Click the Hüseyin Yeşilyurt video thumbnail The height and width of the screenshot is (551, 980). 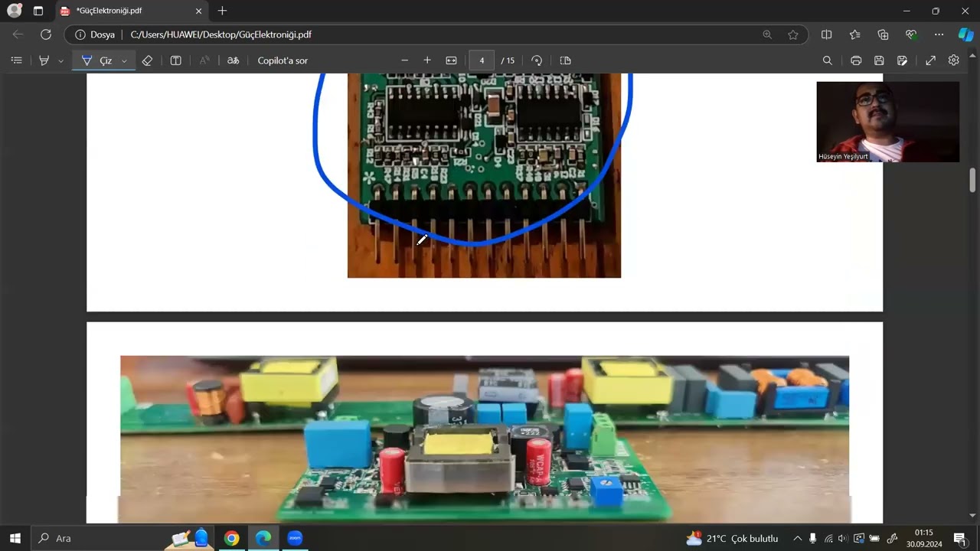(x=887, y=122)
